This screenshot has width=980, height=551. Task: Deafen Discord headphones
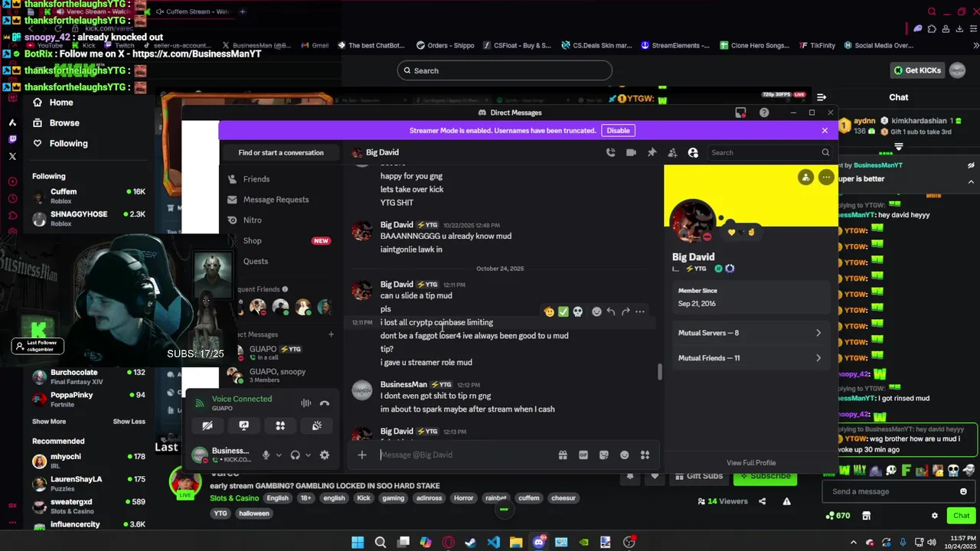pyautogui.click(x=295, y=455)
